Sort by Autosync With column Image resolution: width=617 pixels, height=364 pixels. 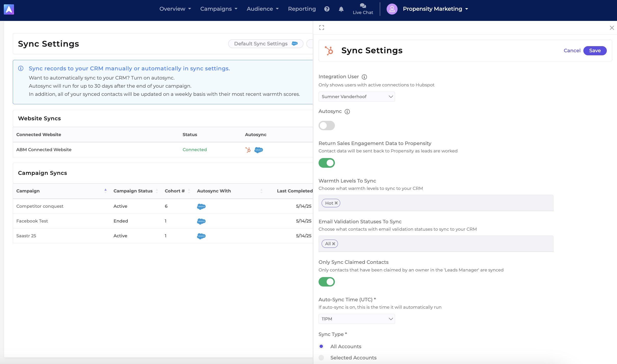tap(261, 191)
